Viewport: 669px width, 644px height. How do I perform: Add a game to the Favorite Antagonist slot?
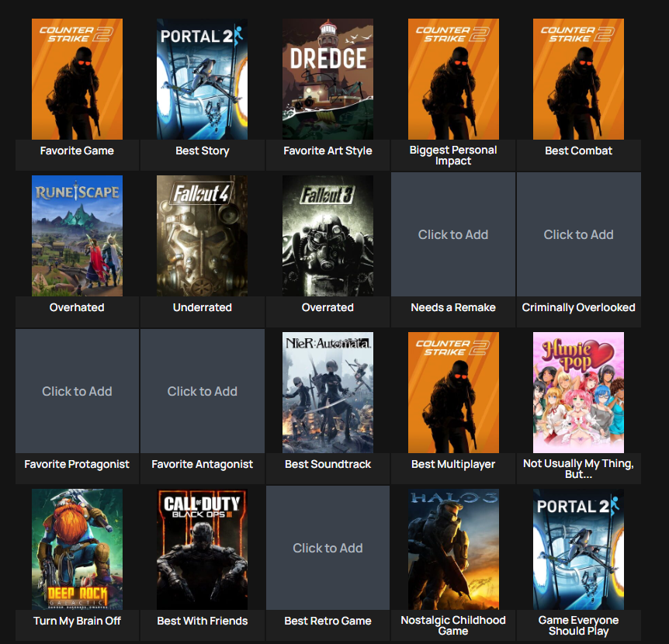[x=203, y=391]
